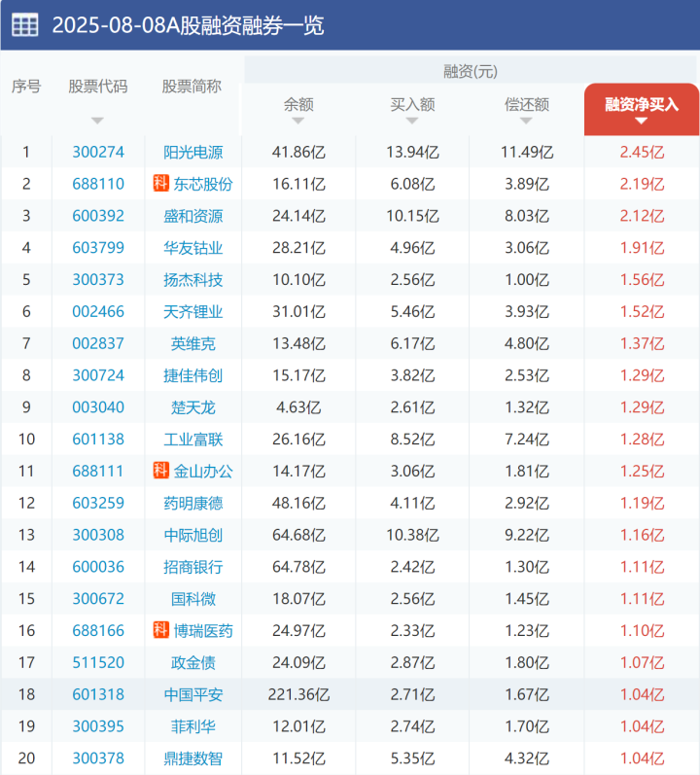The image size is (700, 775).
Task: Click the 股票简称 column header
Action: (192, 87)
